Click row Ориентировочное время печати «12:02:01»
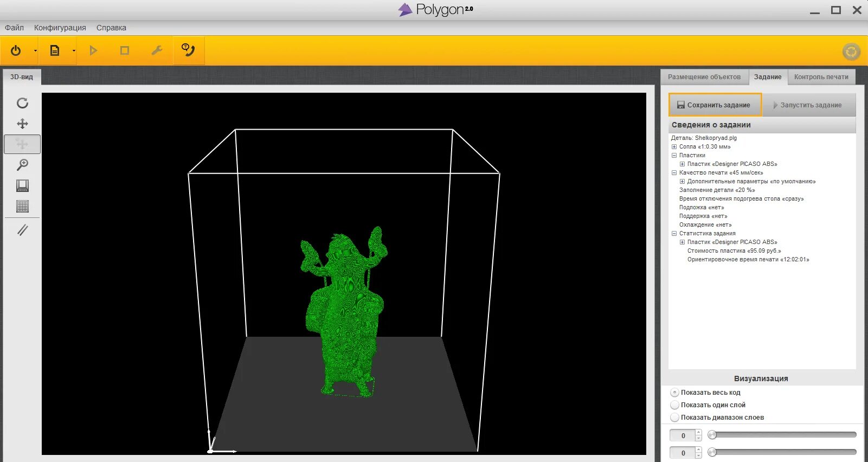This screenshot has height=462, width=868. tap(748, 260)
